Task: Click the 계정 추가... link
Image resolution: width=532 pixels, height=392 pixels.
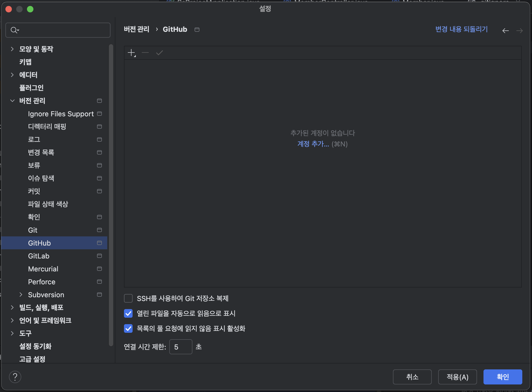Action: 313,144
